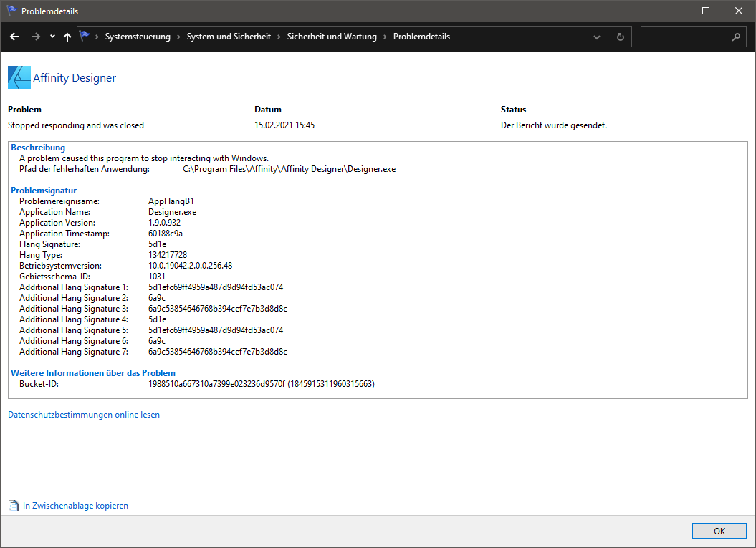Click the application version 1.9.0.932
The image size is (756, 548).
164,223
